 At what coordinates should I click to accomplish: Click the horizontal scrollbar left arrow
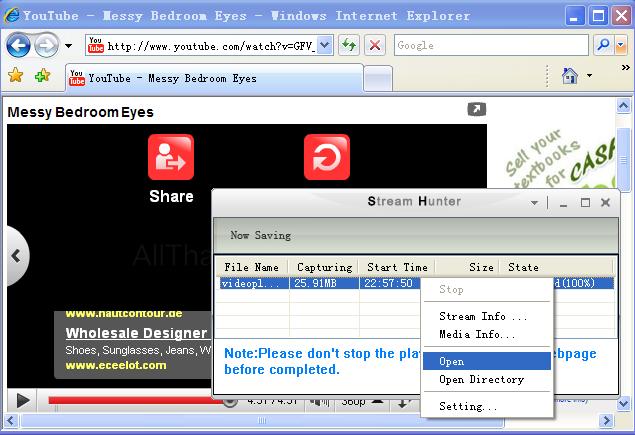click(11, 421)
